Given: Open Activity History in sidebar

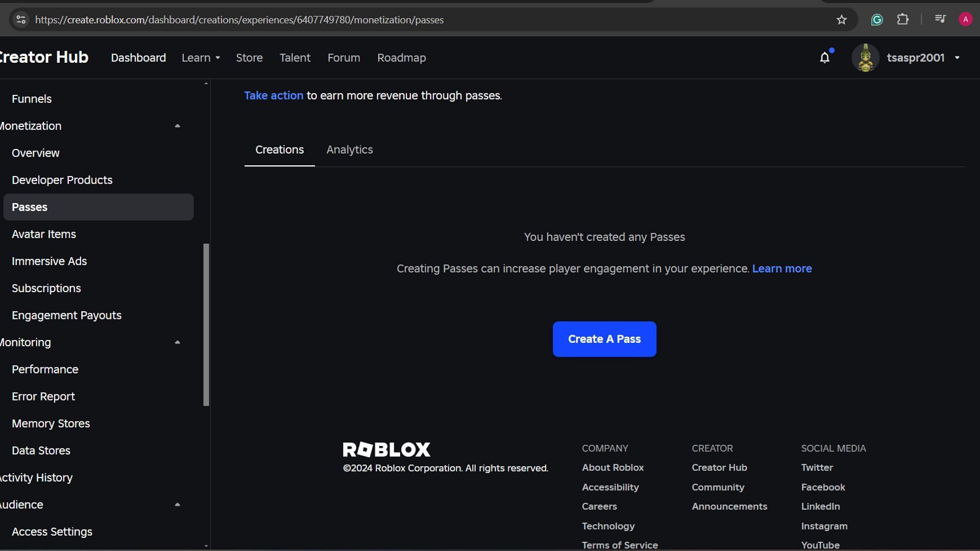Looking at the screenshot, I should 36,478.
